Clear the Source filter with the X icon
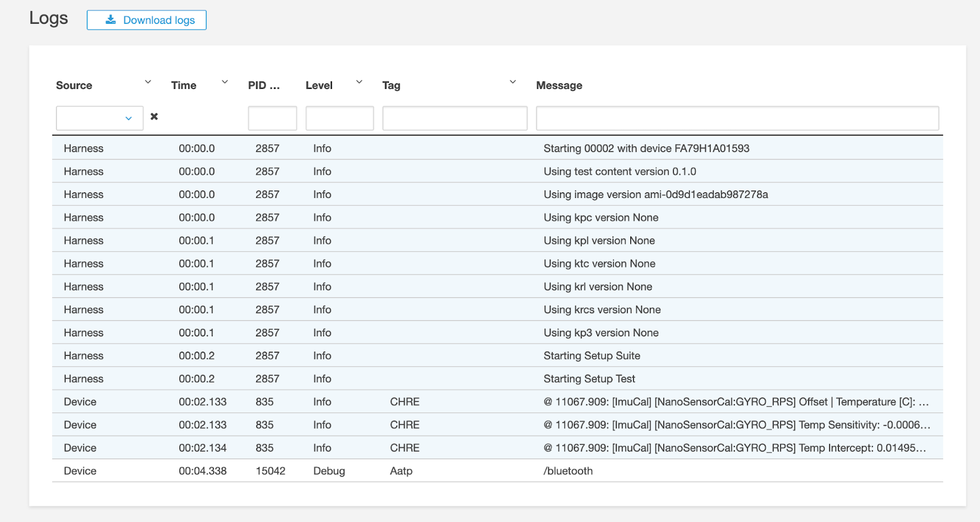The image size is (980, 522). pos(154,116)
